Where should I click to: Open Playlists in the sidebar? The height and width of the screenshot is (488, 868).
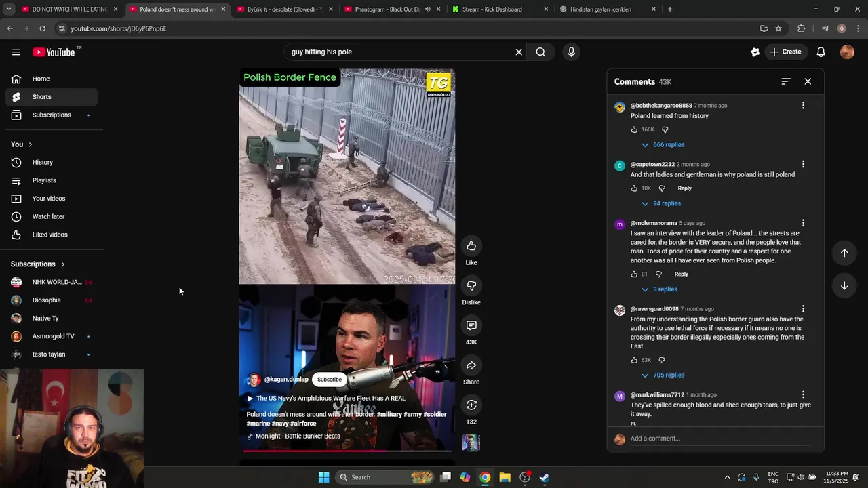pyautogui.click(x=52, y=180)
